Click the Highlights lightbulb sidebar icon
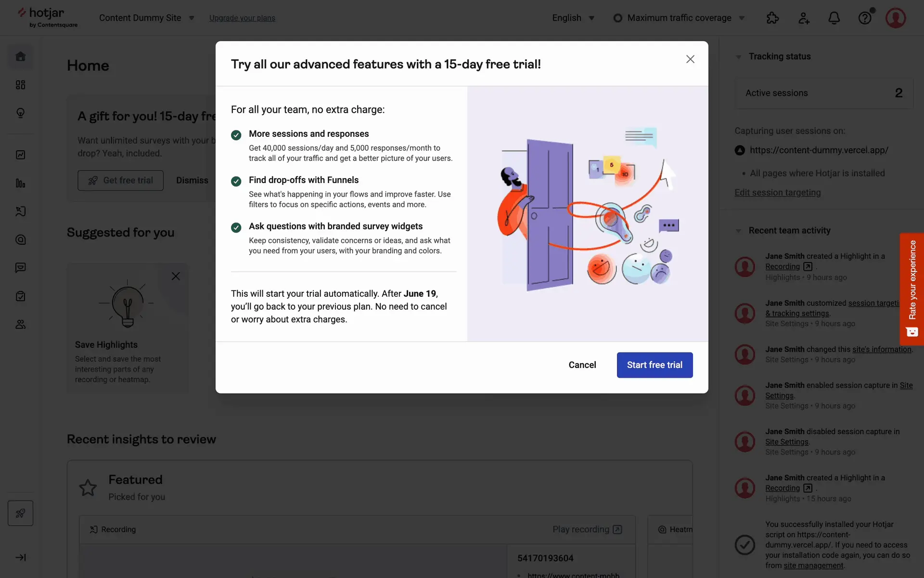This screenshot has height=578, width=924. (20, 113)
